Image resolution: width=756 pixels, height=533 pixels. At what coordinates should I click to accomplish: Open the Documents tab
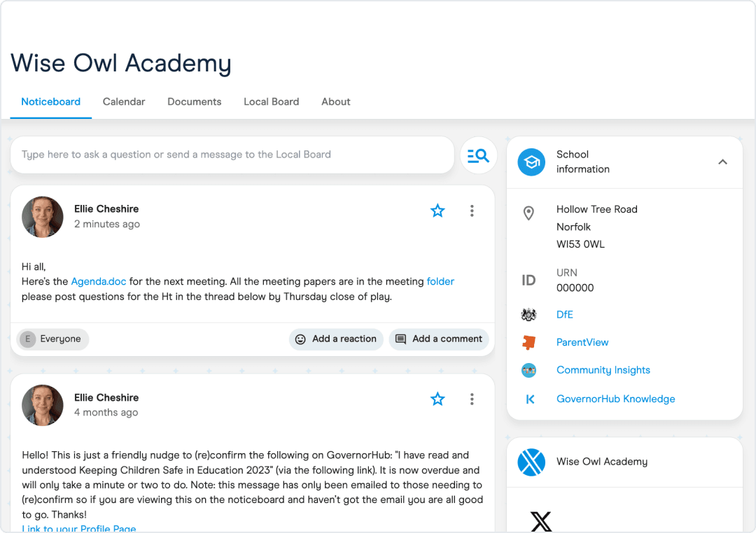(195, 101)
